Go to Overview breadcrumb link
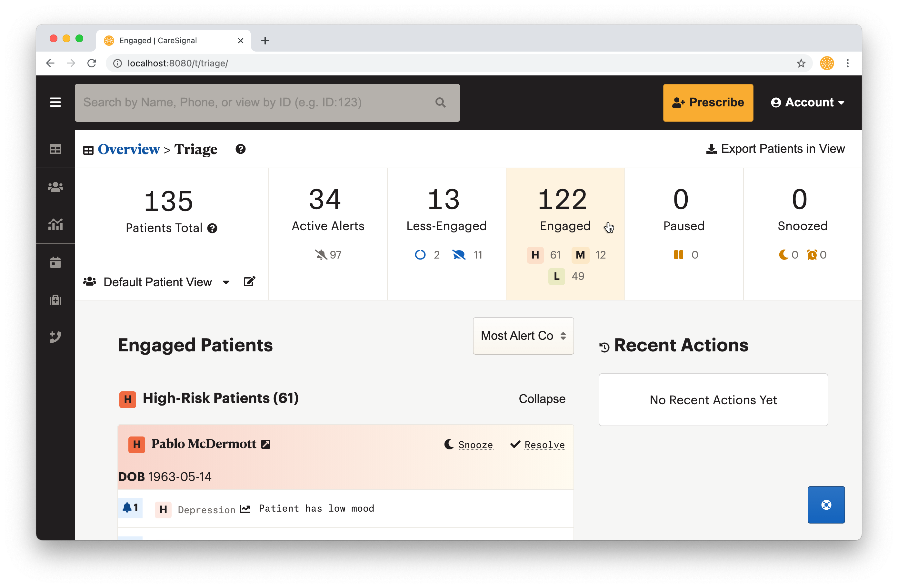Viewport: 898px width, 588px height. coord(129,149)
